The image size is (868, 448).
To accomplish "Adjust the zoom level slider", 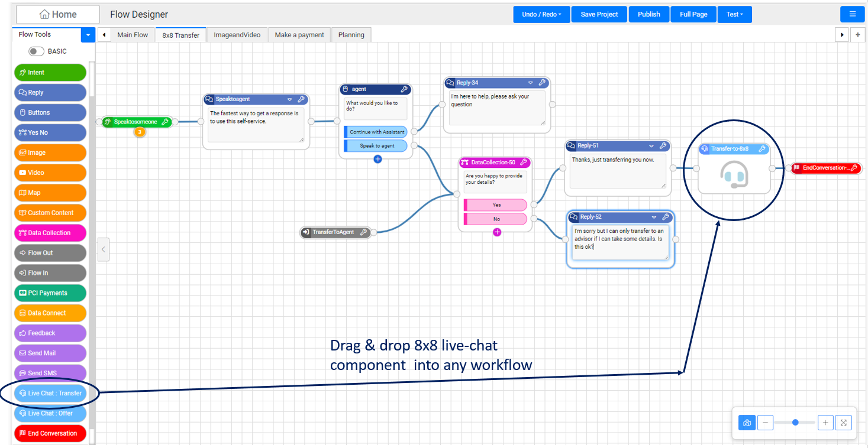I will click(795, 422).
